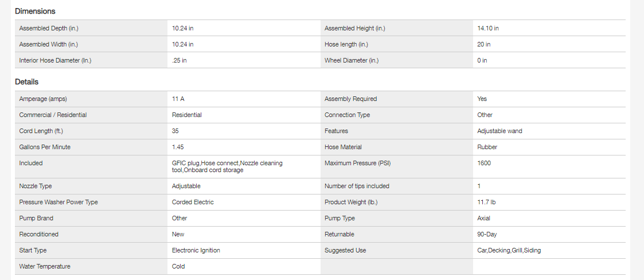
Task: Click the GFIC plug included items text
Action: [x=227, y=166]
